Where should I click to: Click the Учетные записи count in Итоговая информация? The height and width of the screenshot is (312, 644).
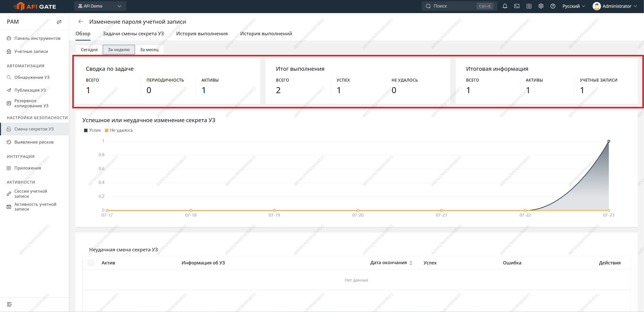point(582,90)
